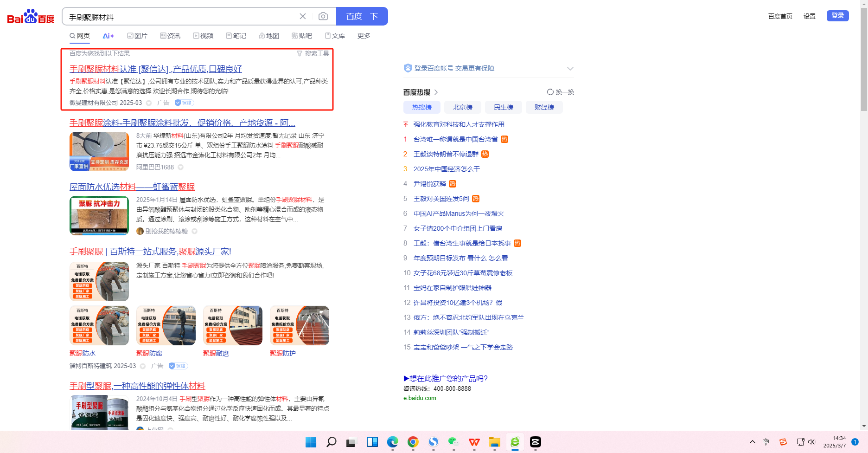Open WeChat from the taskbar
Image resolution: width=868 pixels, height=453 pixels.
click(x=453, y=442)
